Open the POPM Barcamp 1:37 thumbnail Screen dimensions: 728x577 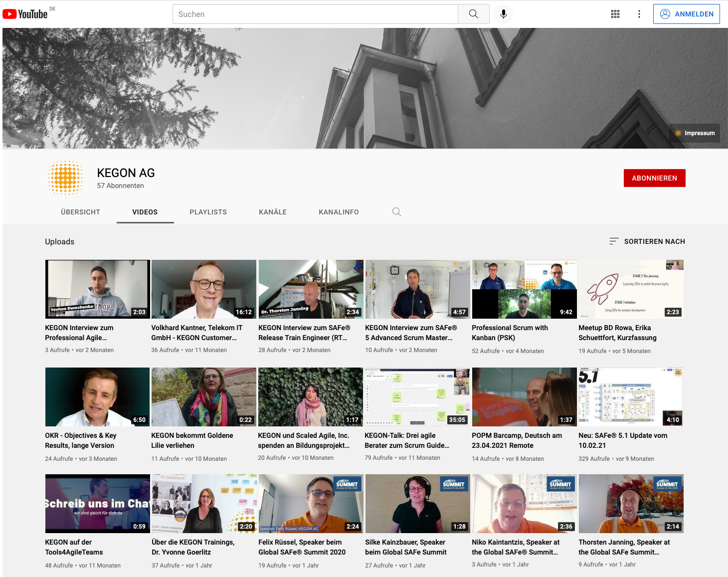point(524,397)
